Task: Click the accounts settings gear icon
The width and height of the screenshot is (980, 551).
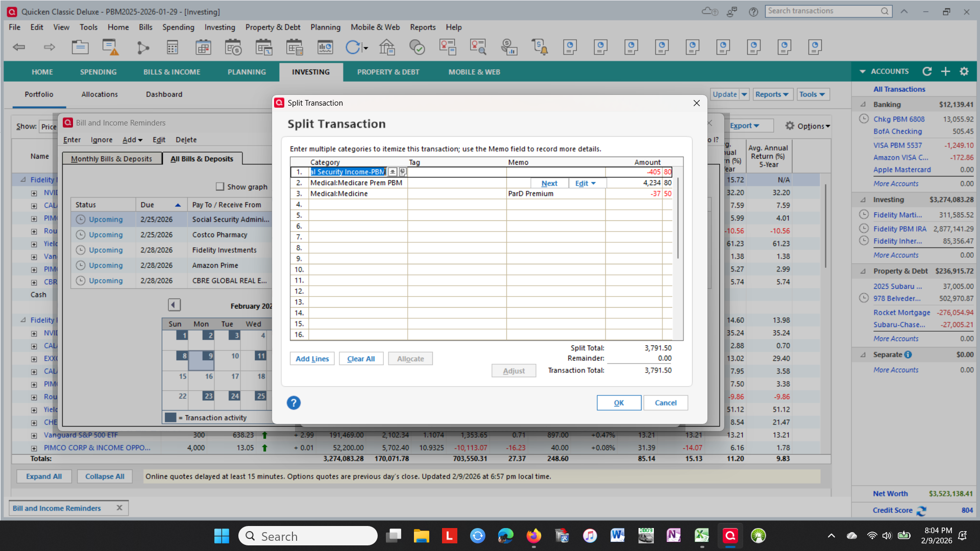Action: 964,71
